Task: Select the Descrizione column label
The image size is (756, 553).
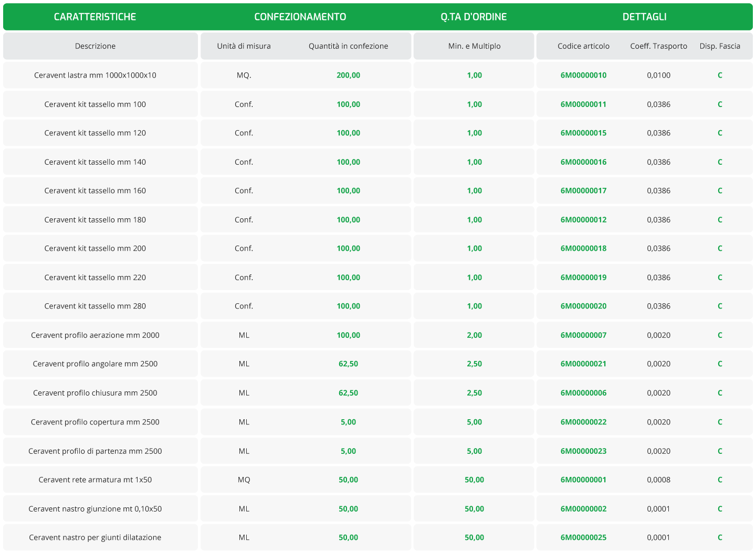Action: tap(95, 46)
